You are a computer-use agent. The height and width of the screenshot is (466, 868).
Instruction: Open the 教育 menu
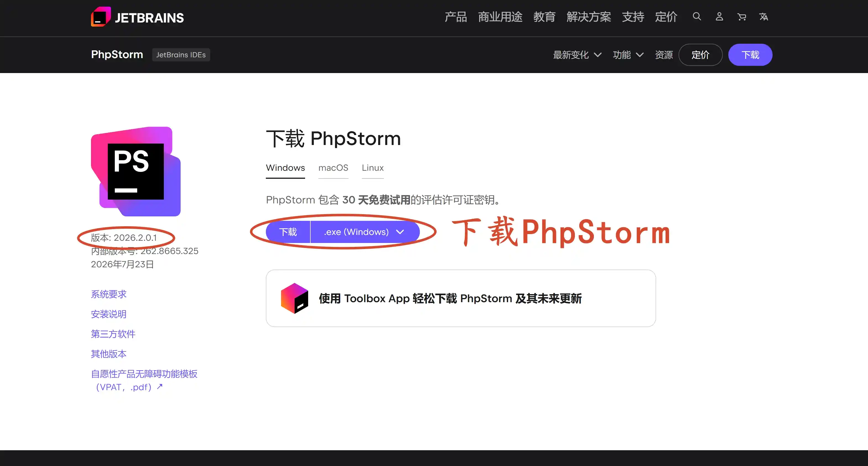[x=544, y=17]
